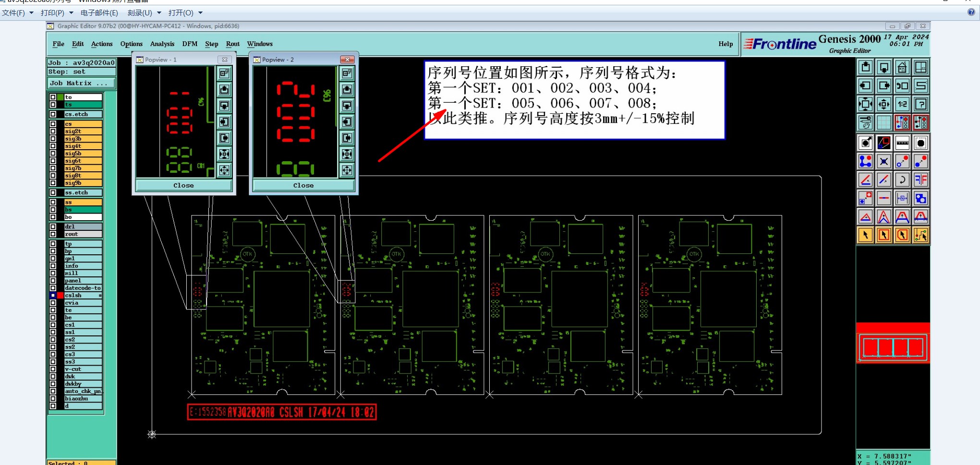The width and height of the screenshot is (980, 465).
Task: Click the question mark query icon
Action: point(921,104)
